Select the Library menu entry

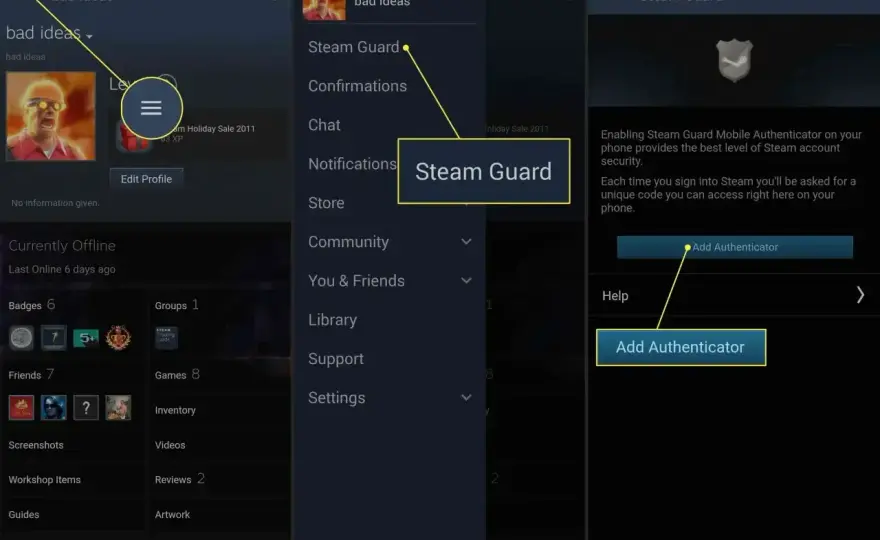pos(332,320)
